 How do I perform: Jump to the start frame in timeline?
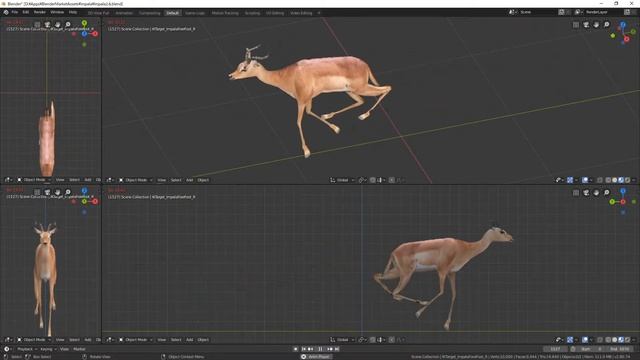coord(304,349)
